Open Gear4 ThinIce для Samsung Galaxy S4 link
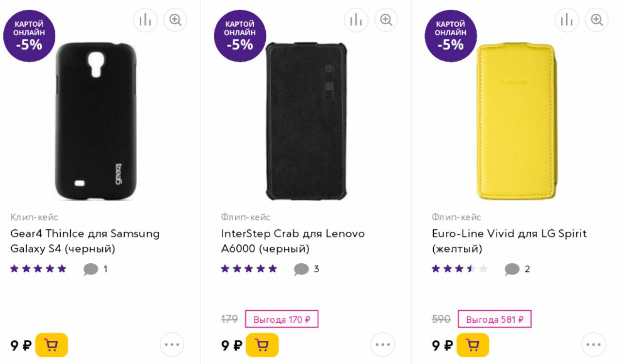The height and width of the screenshot is (364, 621). (85, 241)
